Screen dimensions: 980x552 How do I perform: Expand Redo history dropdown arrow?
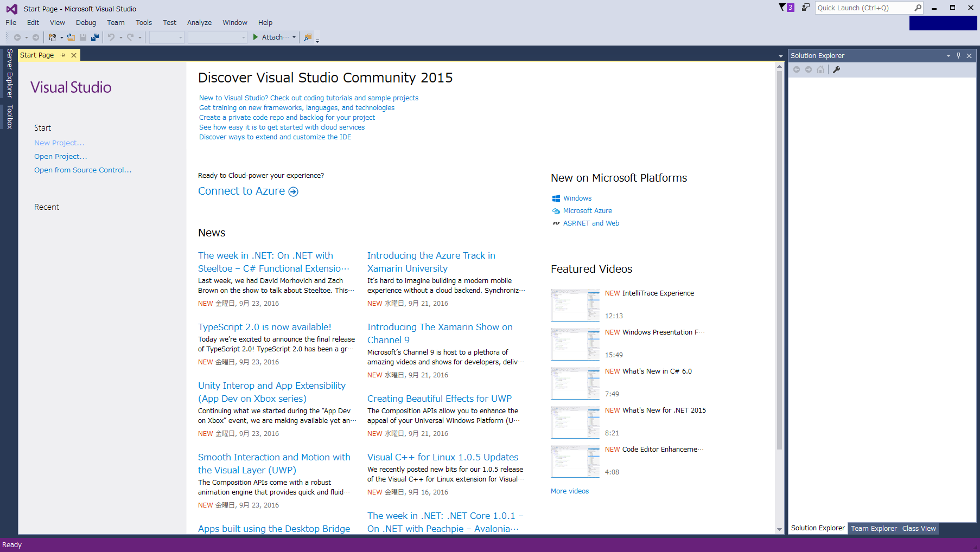pyautogui.click(x=139, y=37)
